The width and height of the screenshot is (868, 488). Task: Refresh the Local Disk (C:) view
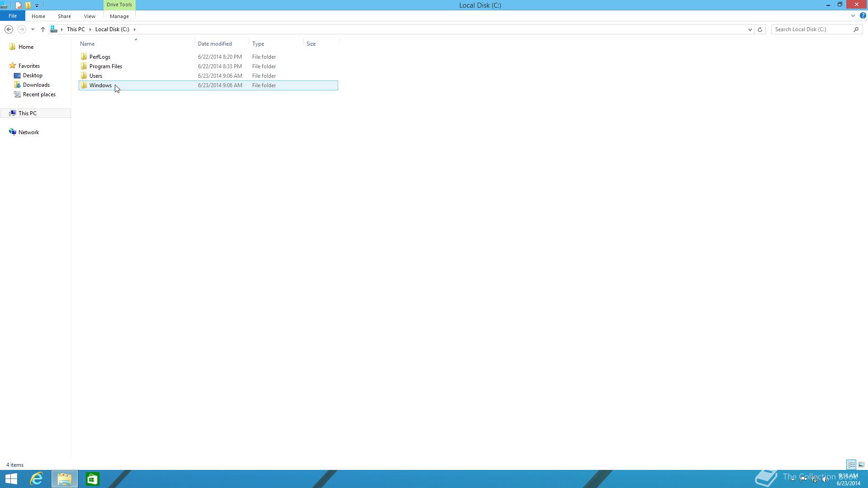(x=760, y=29)
